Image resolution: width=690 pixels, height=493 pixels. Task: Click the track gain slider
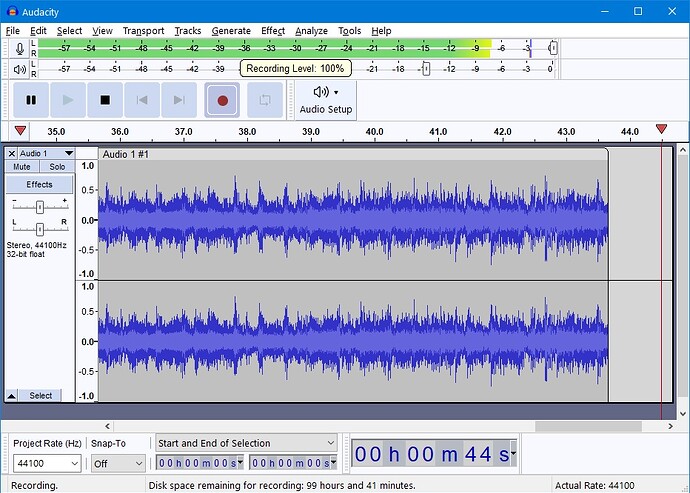[39, 206]
